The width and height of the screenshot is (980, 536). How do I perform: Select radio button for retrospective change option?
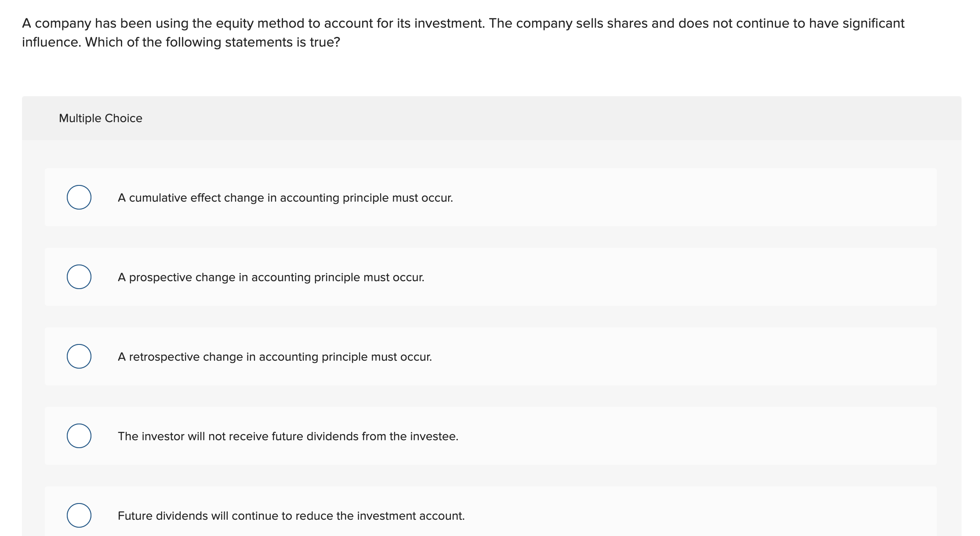tap(79, 357)
